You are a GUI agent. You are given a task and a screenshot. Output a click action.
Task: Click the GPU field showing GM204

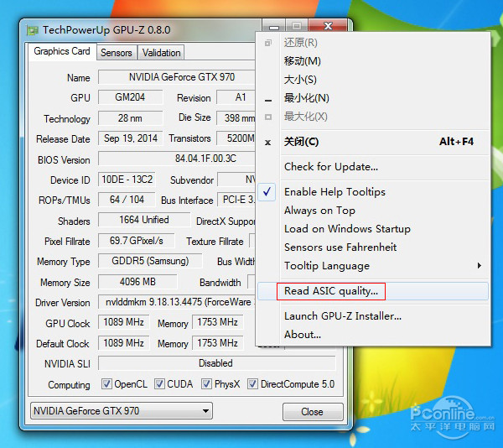pos(130,97)
